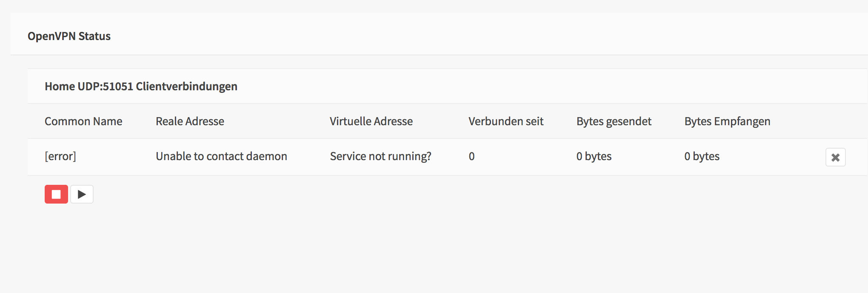Viewport: 868px width, 293px height.
Task: Click the Bytes gesendet column label
Action: 614,121
